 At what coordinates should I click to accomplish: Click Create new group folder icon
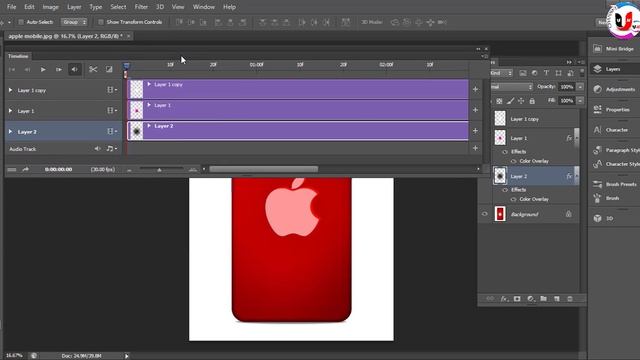(x=543, y=299)
